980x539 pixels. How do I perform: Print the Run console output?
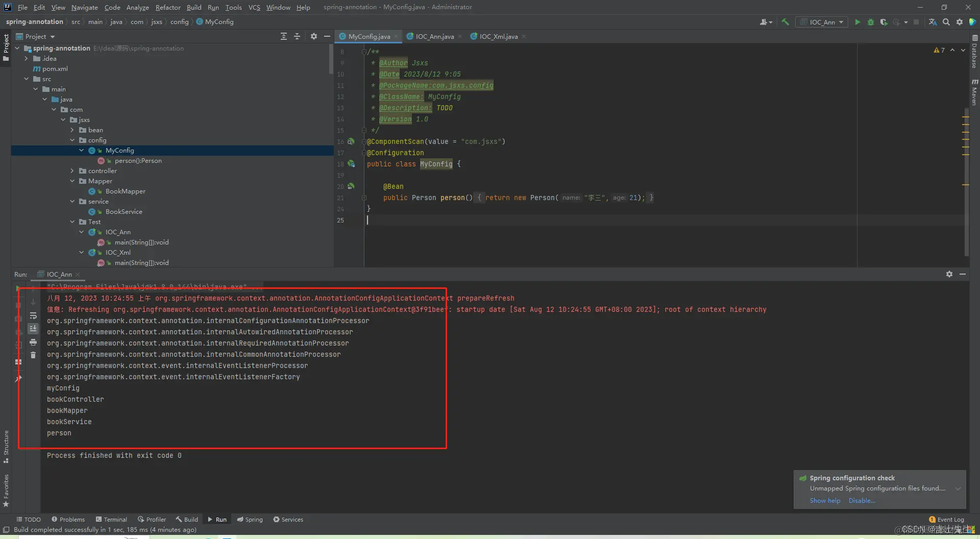coord(33,342)
